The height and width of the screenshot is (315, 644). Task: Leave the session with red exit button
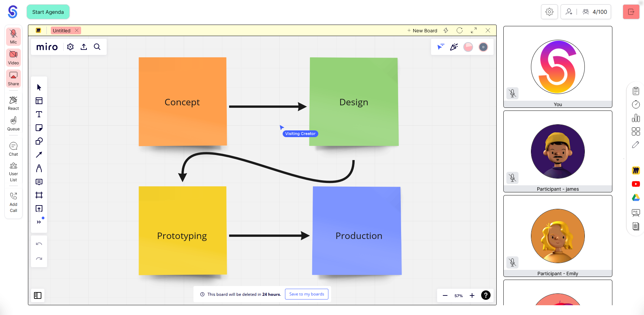tap(631, 12)
